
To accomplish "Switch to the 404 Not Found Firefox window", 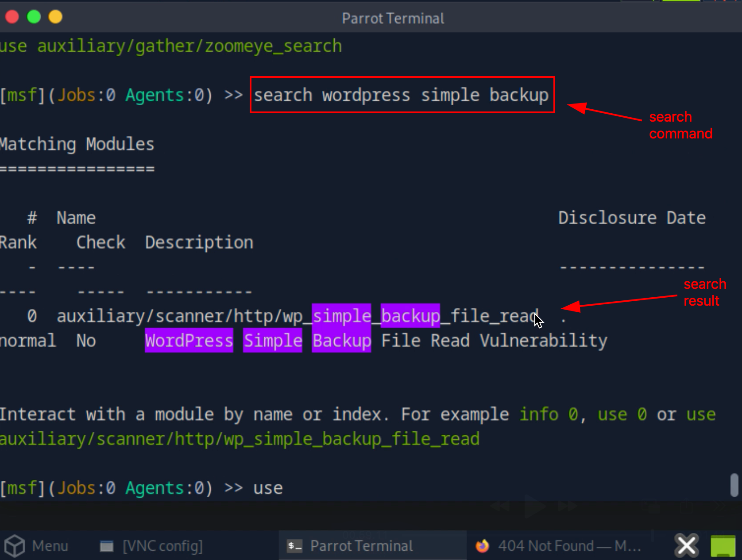I will [558, 546].
